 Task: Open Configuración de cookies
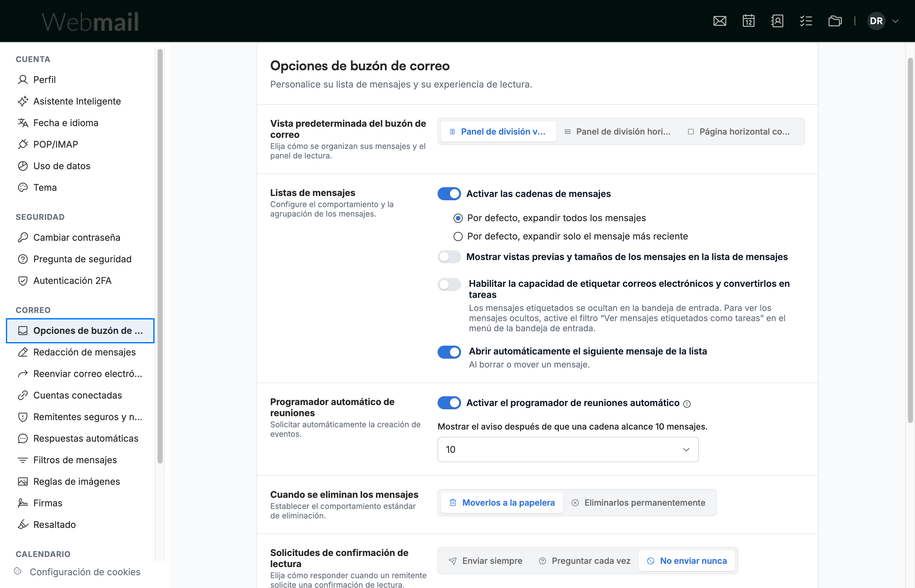(x=77, y=572)
